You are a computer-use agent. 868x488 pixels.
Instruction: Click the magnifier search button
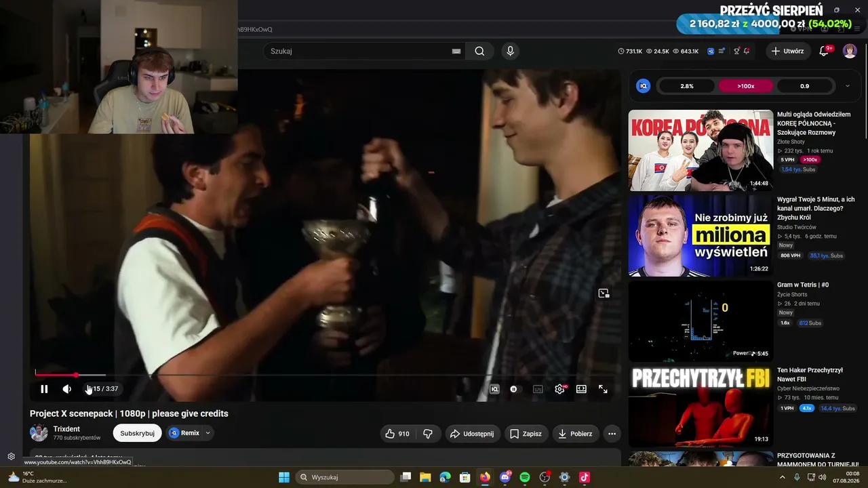[x=479, y=51]
